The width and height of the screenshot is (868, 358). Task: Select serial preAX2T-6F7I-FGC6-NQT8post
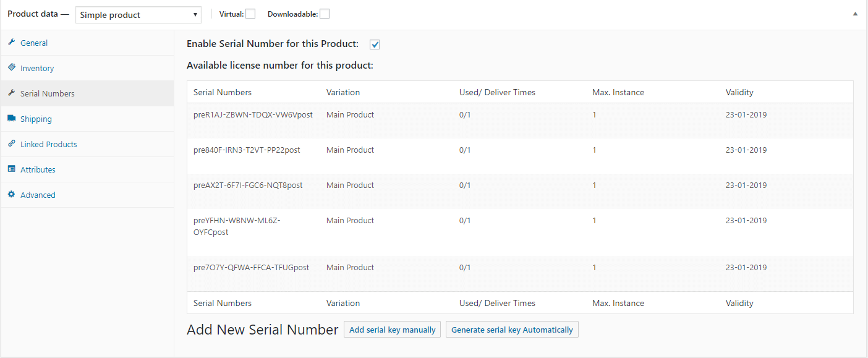(248, 185)
